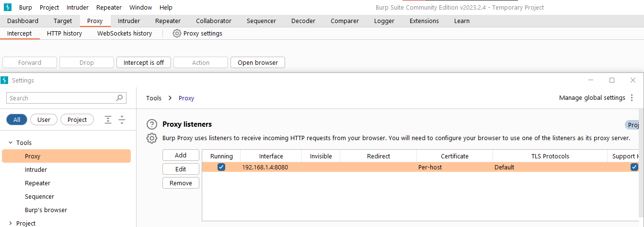Collapse the Tools tree section
The height and width of the screenshot is (227, 644).
click(11, 143)
